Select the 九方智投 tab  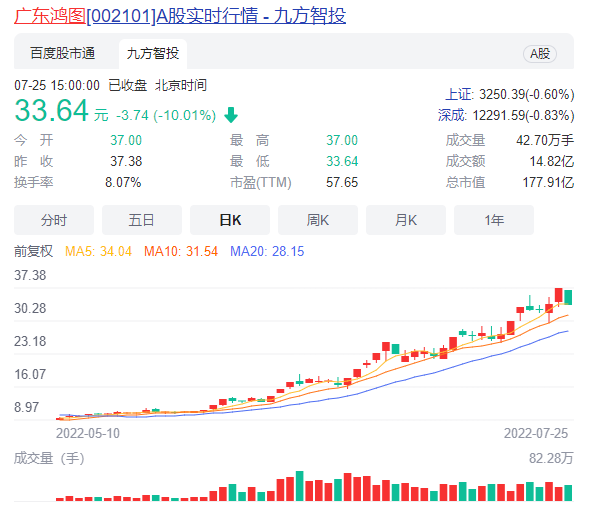[x=154, y=54]
